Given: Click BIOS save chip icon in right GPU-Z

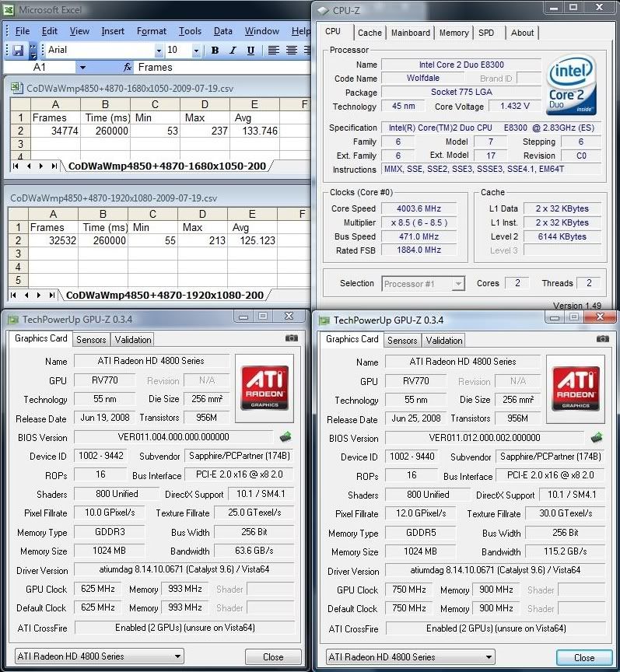Looking at the screenshot, I should (597, 438).
